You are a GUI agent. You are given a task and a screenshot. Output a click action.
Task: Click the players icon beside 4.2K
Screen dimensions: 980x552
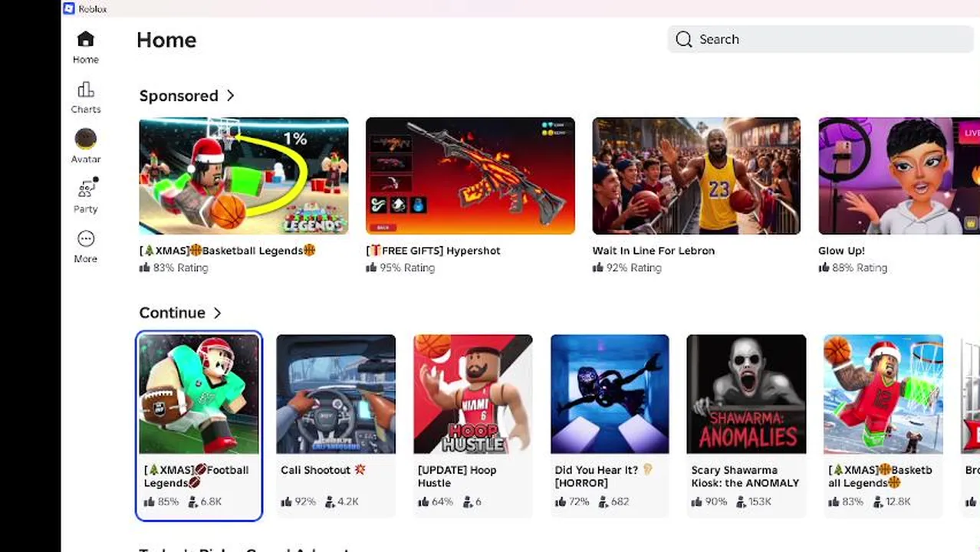tap(330, 501)
